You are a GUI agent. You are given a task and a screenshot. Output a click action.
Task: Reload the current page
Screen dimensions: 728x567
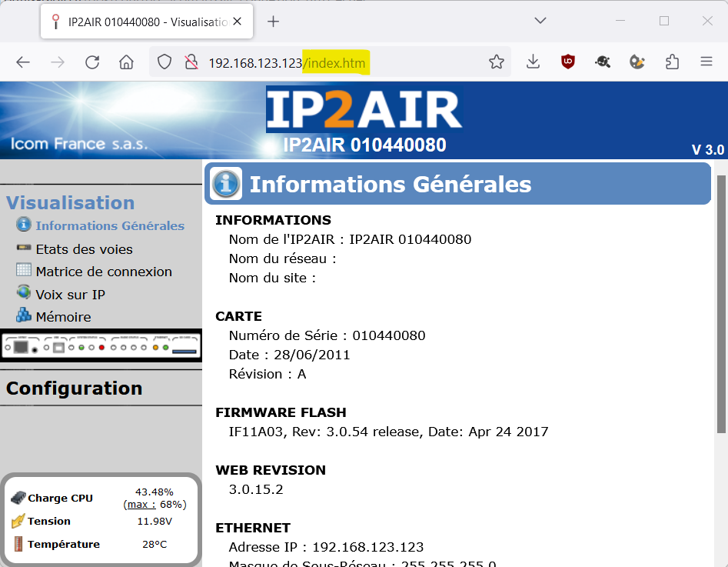92,62
